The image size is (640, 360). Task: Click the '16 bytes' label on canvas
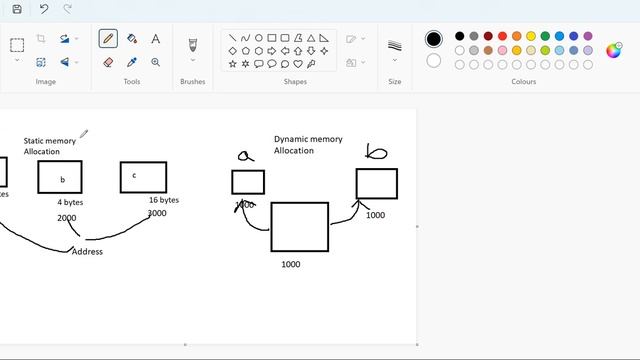164,200
